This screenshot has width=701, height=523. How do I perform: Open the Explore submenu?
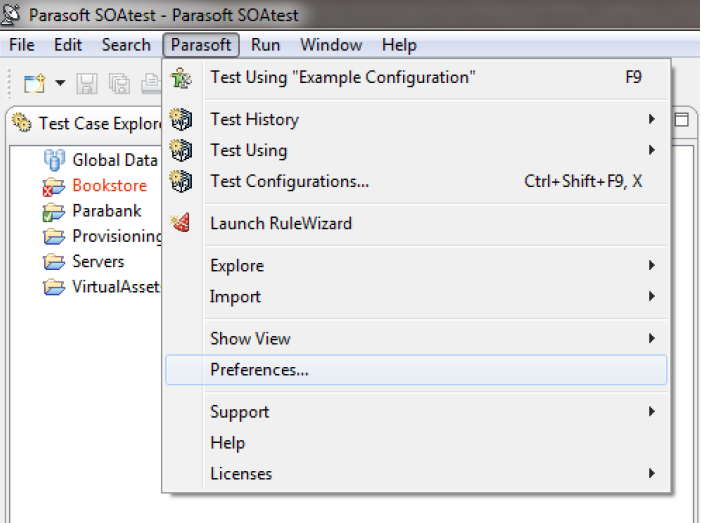click(x=416, y=266)
